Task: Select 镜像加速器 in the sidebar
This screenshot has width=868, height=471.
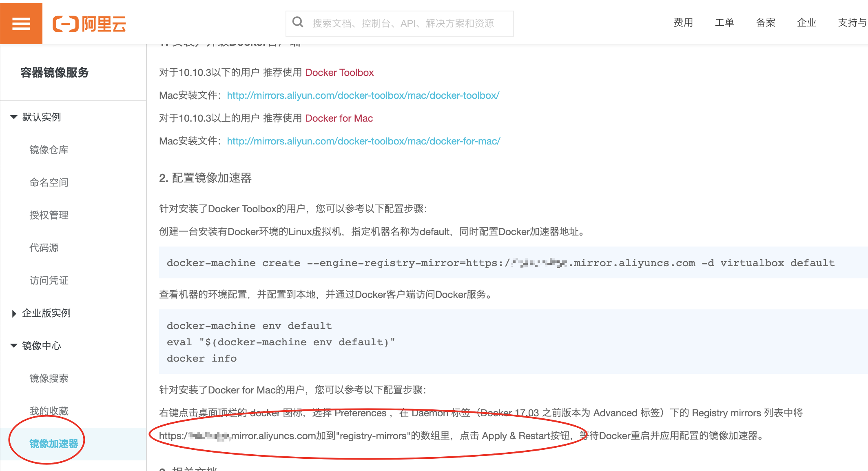Action: click(x=54, y=444)
